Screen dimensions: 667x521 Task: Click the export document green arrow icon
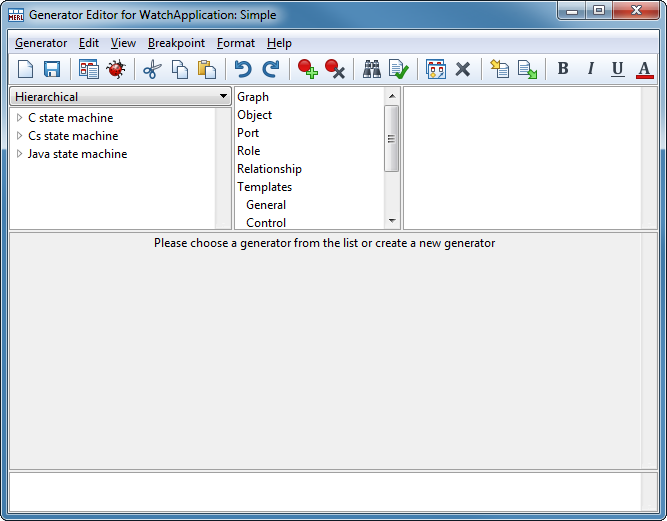(x=527, y=69)
